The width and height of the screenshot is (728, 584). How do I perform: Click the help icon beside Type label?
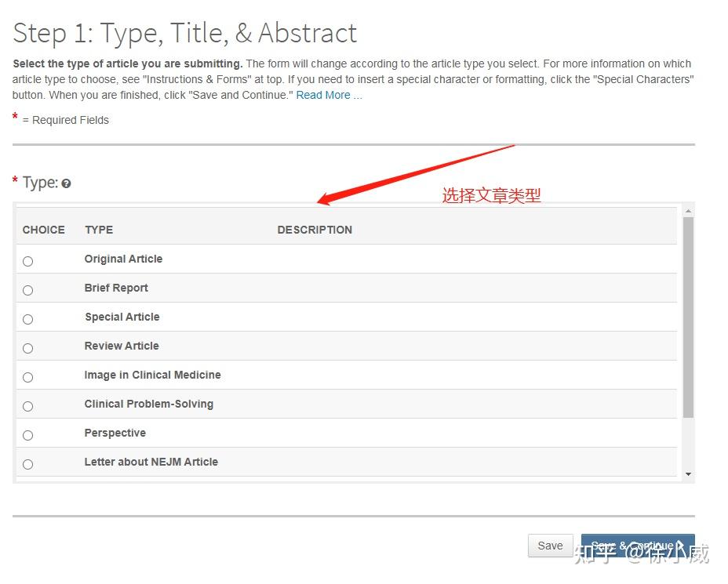(67, 183)
